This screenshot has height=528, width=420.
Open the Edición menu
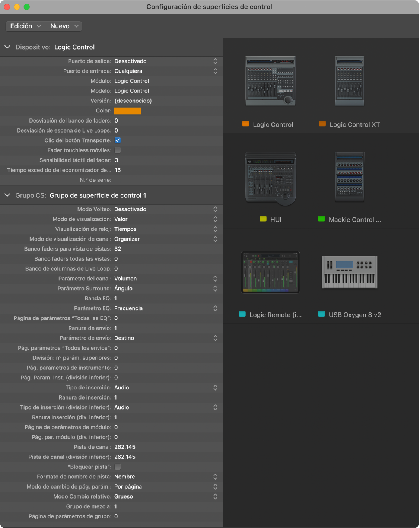[25, 26]
